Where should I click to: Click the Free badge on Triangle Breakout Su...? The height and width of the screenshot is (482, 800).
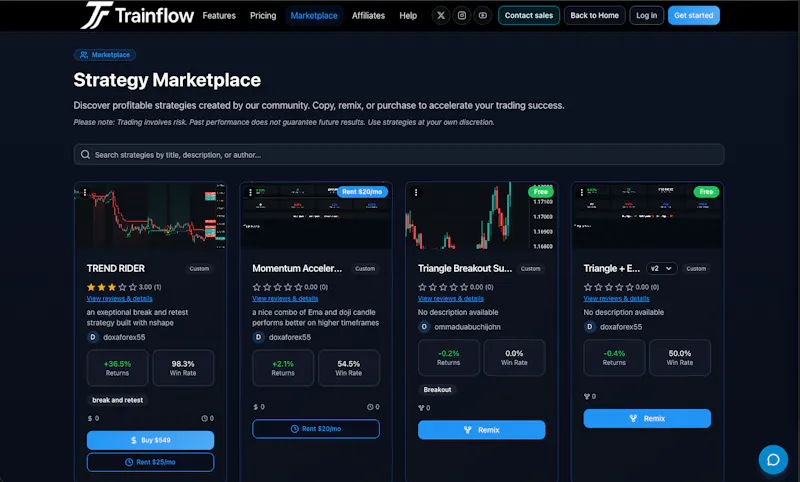point(541,192)
